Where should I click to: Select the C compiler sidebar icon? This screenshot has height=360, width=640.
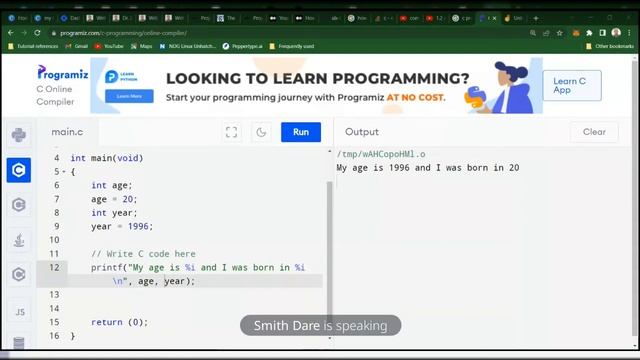[19, 170]
